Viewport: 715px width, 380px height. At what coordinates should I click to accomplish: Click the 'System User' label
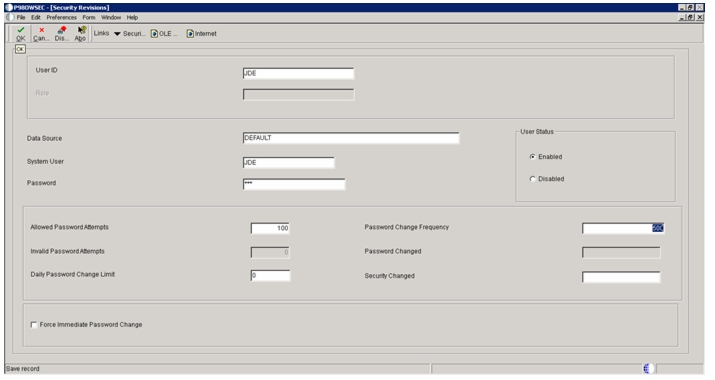tap(45, 161)
